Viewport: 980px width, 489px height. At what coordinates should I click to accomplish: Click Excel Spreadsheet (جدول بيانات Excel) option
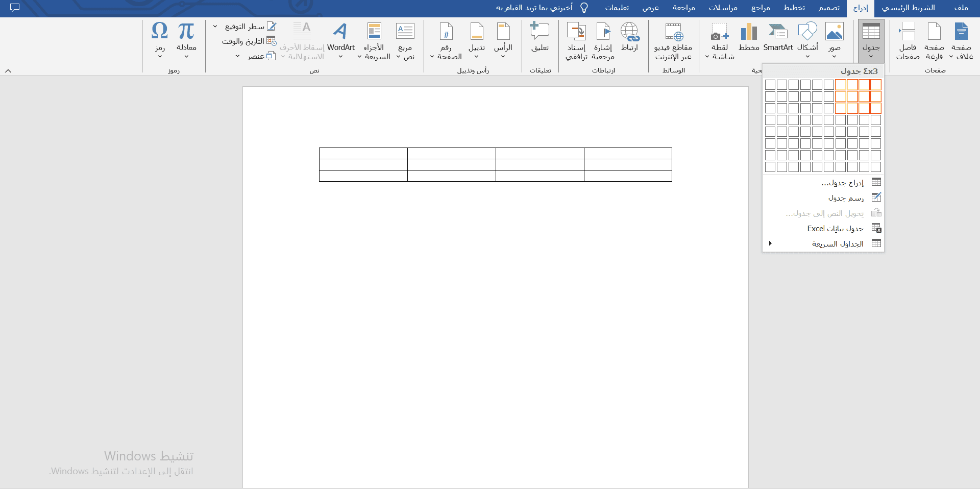[835, 228]
